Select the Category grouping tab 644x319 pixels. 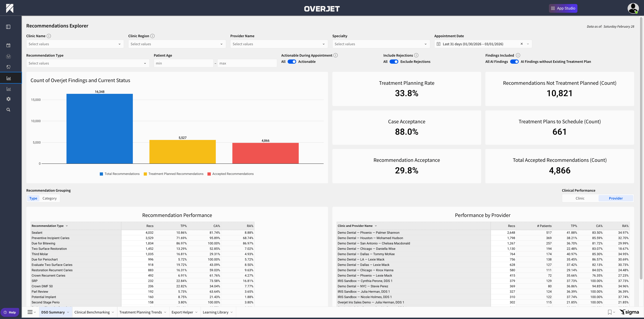49,198
